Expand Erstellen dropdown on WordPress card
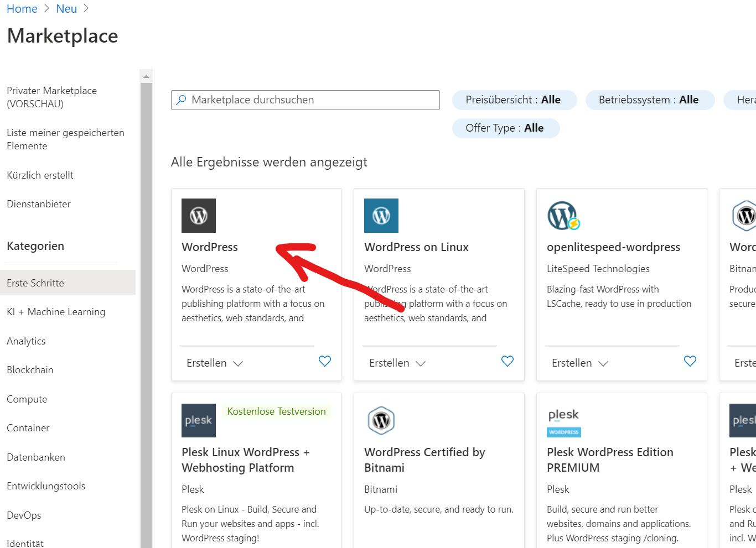Viewport: 756px width, 548px height. coord(215,363)
